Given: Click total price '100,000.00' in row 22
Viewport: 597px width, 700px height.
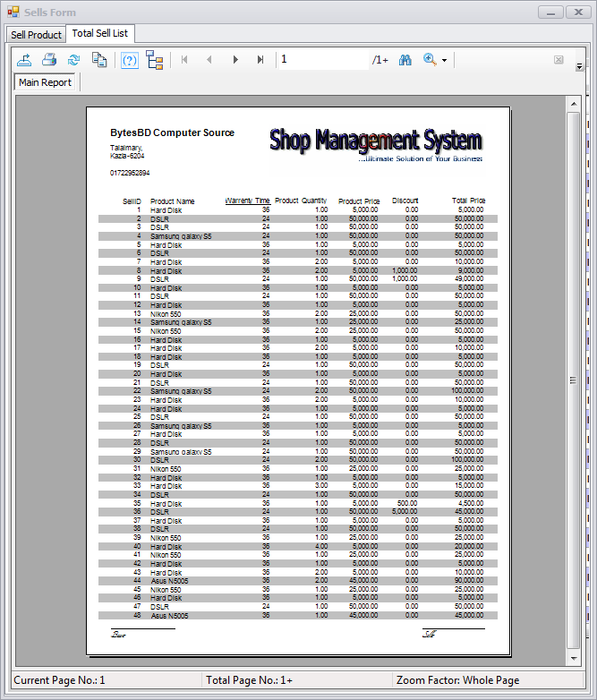Looking at the screenshot, I should coord(467,390).
